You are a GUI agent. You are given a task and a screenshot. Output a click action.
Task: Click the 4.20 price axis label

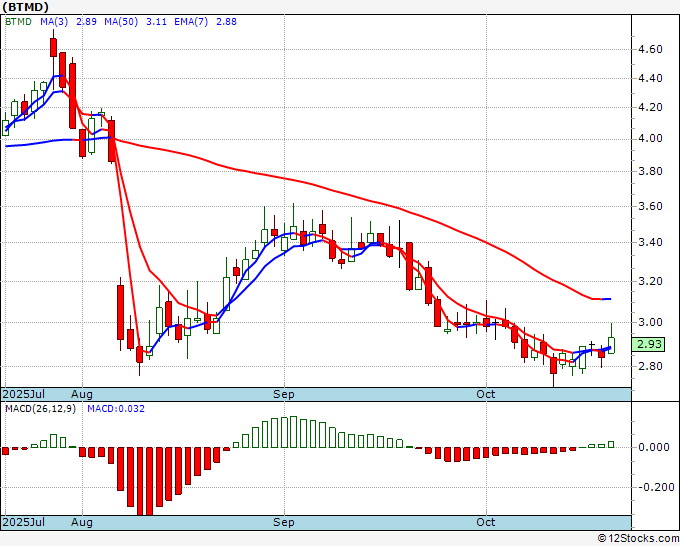click(x=650, y=108)
